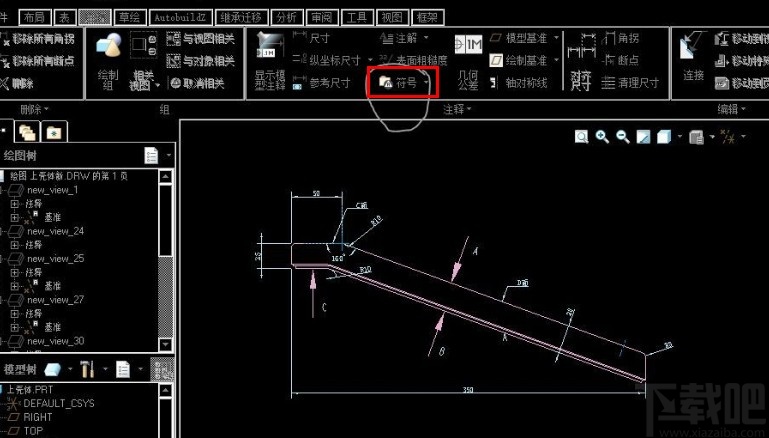
Task: Click 移除所有断点 command
Action: point(38,61)
